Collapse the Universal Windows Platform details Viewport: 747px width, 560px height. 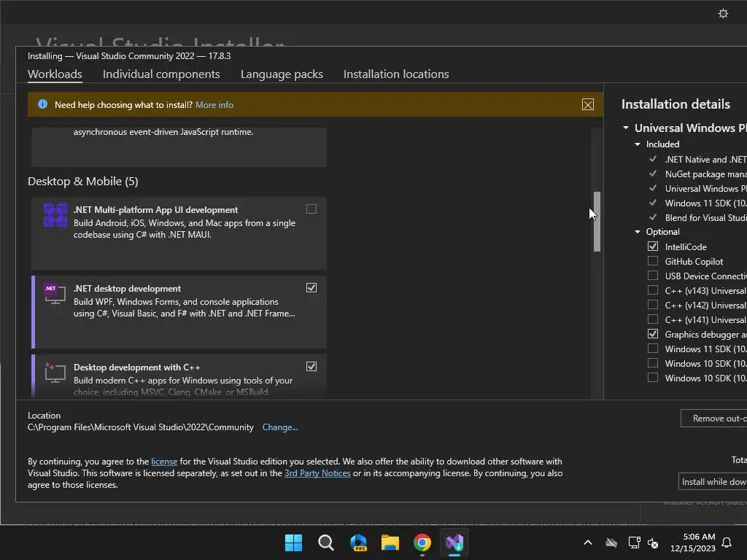click(625, 128)
